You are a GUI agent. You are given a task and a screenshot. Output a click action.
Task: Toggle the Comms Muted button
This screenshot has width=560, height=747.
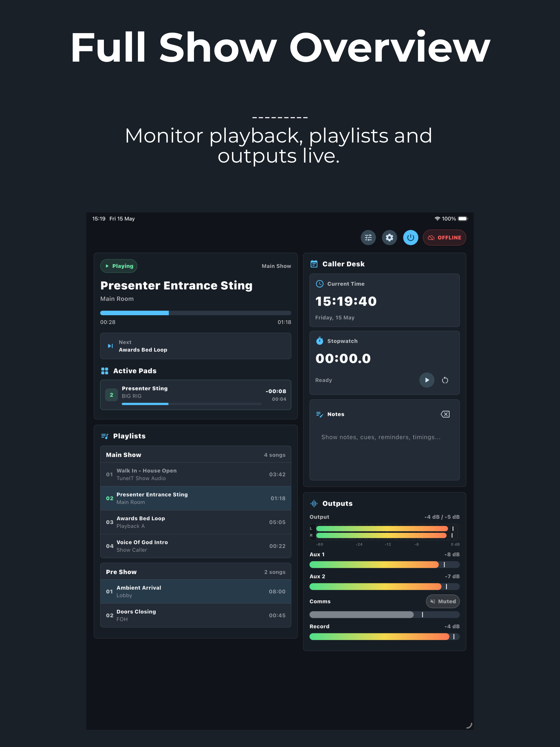443,601
